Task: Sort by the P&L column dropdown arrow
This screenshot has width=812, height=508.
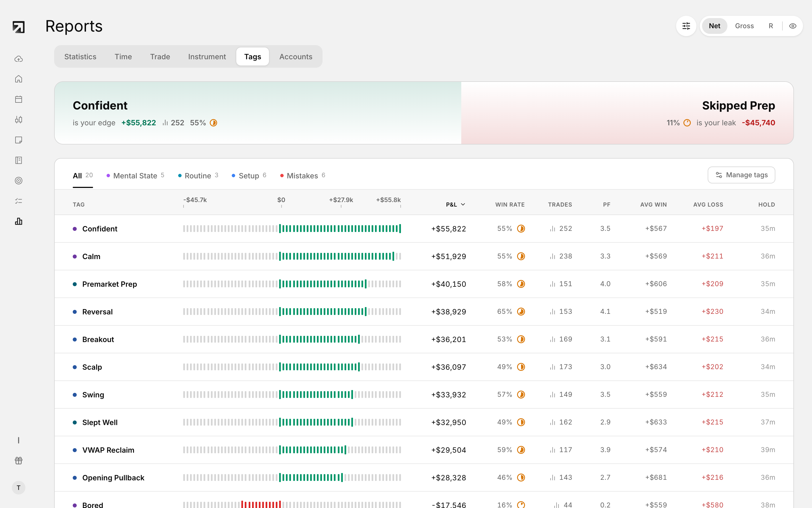Action: coord(463,204)
